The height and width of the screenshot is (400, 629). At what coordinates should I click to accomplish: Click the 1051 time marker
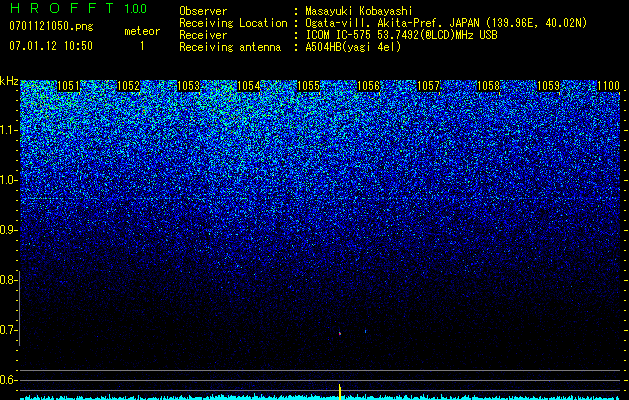[x=68, y=86]
